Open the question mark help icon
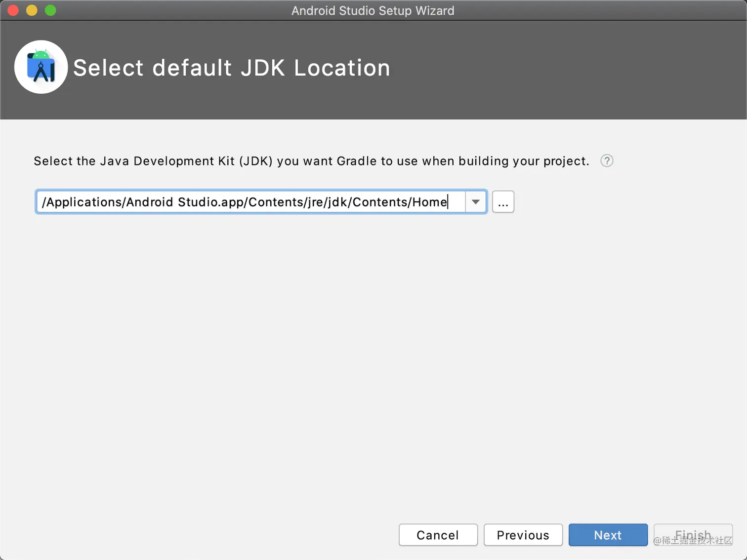 tap(607, 161)
